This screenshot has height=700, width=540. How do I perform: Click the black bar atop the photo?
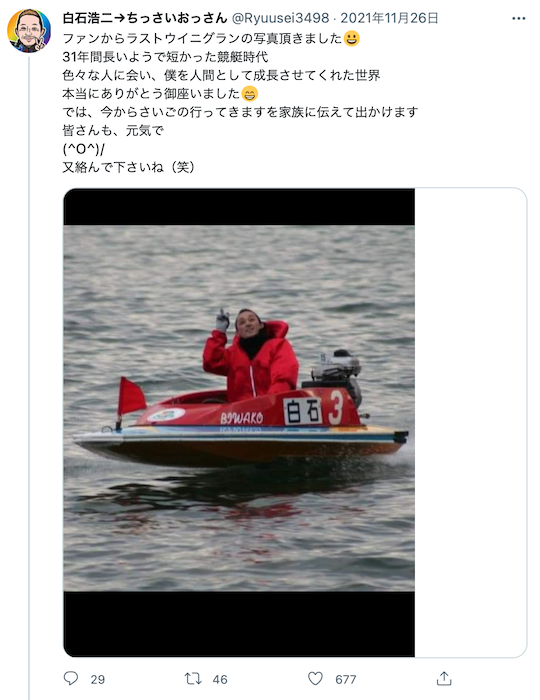pos(239,207)
